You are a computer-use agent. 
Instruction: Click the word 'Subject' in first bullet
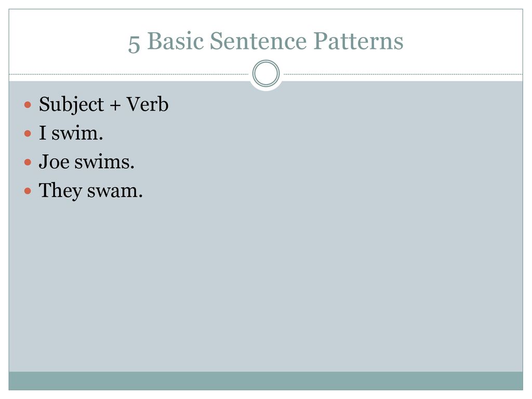click(x=71, y=104)
